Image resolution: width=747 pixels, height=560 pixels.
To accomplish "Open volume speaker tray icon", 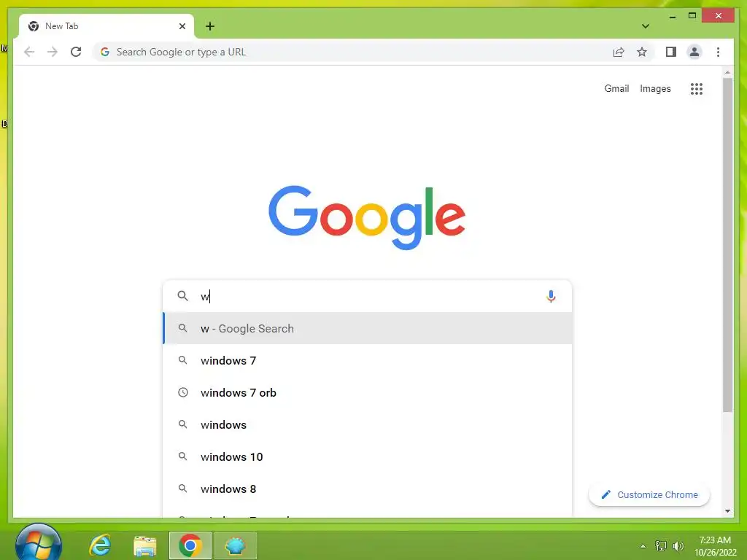I will pos(678,545).
